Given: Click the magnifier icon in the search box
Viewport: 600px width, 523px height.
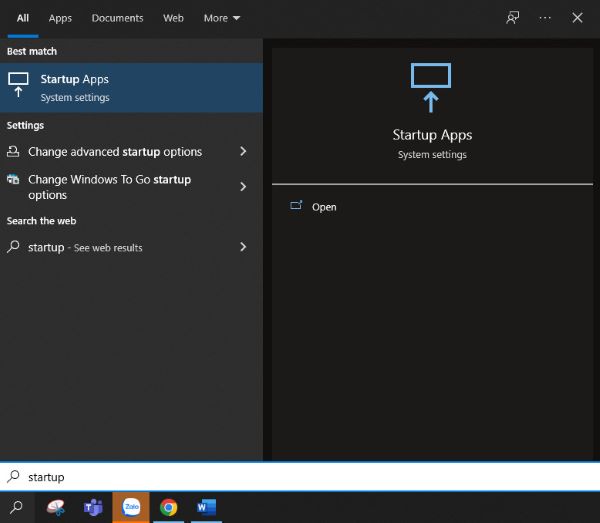Looking at the screenshot, I should [x=13, y=476].
